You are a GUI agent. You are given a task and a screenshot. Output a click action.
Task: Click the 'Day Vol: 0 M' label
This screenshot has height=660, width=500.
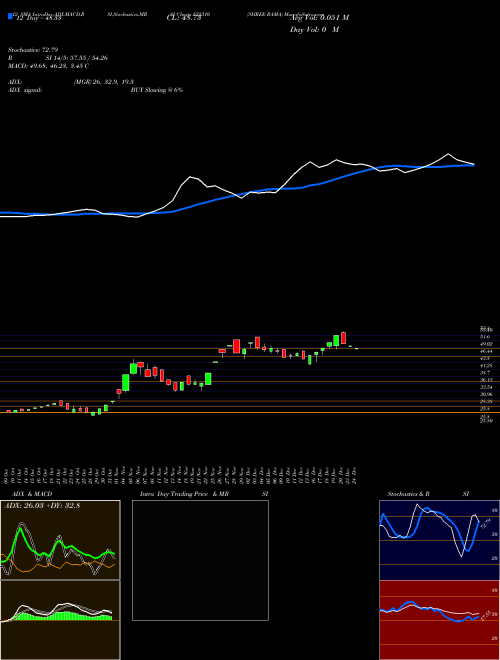pos(314,30)
